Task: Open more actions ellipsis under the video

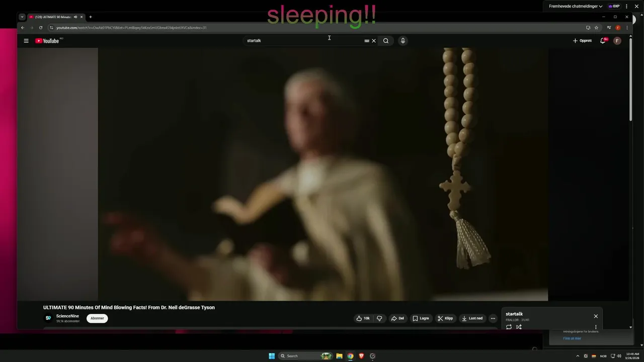Action: [493, 318]
